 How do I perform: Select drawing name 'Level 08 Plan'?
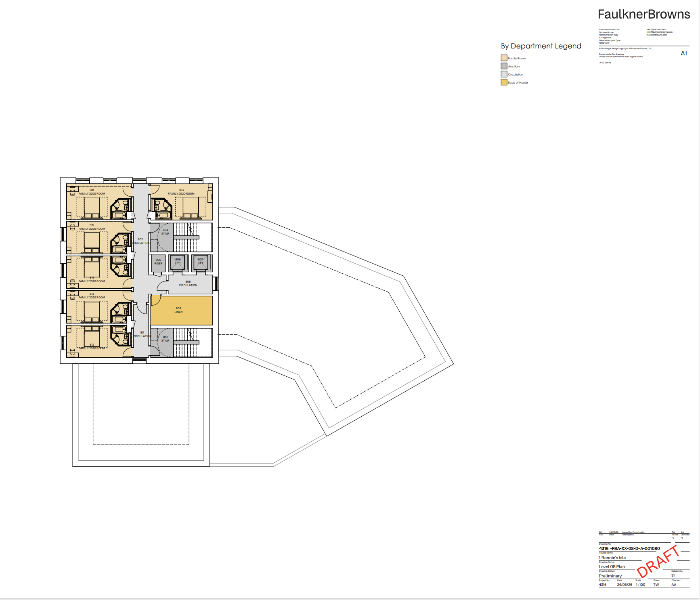point(612,566)
